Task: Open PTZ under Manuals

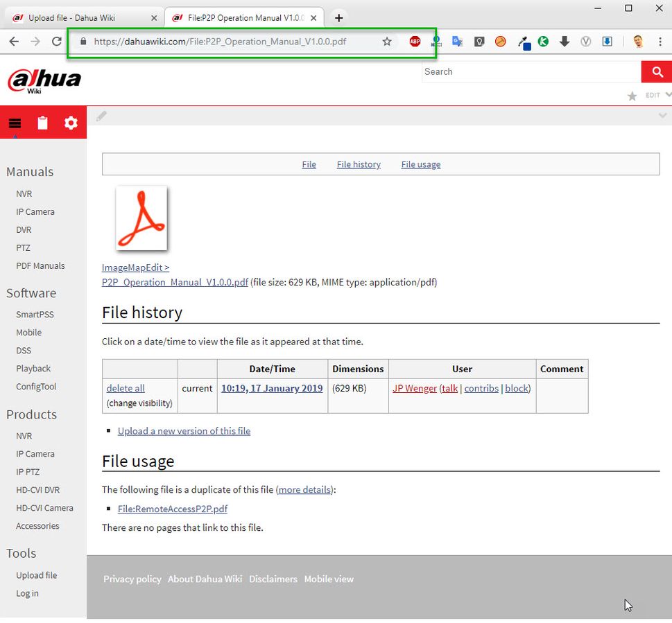Action: coord(23,248)
